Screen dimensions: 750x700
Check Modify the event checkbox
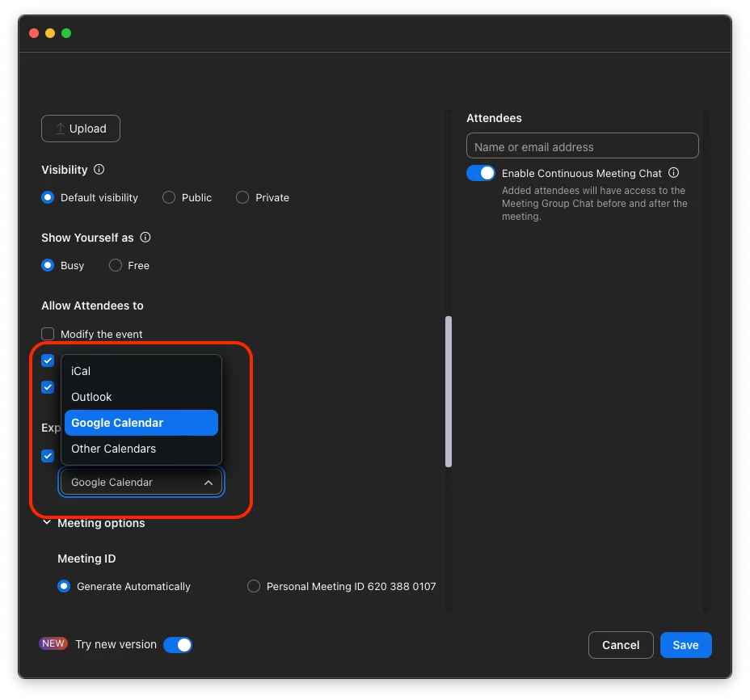click(48, 334)
